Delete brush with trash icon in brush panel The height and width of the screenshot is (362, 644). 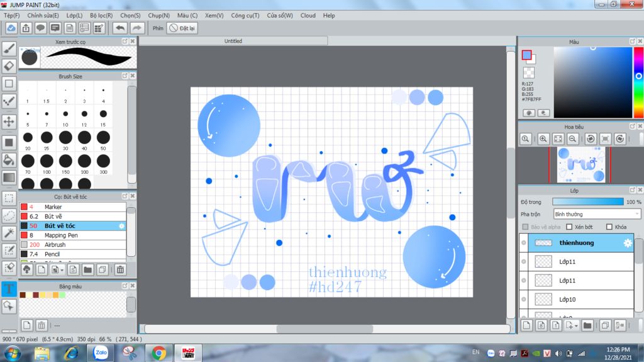pos(120,269)
